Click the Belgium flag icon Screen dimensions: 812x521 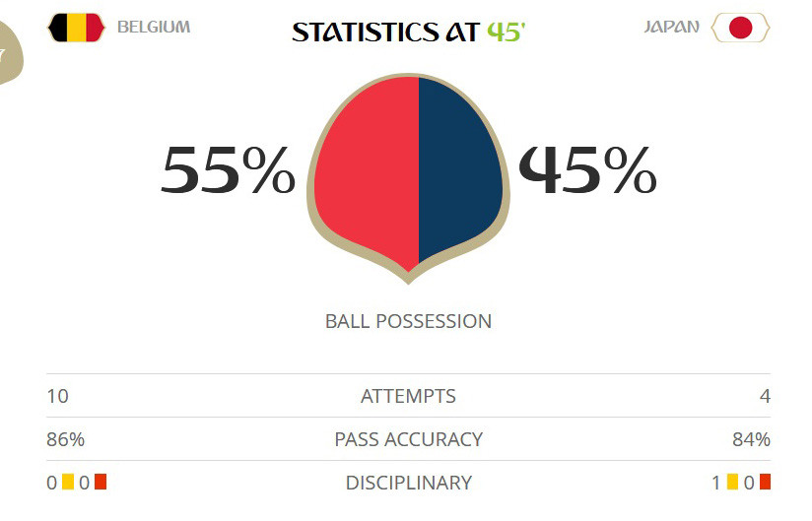(x=75, y=28)
